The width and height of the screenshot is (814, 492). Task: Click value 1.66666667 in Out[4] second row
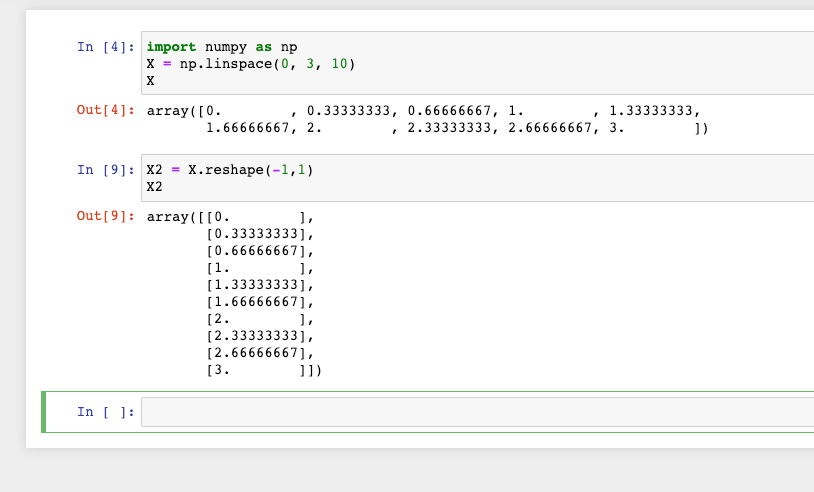(247, 128)
